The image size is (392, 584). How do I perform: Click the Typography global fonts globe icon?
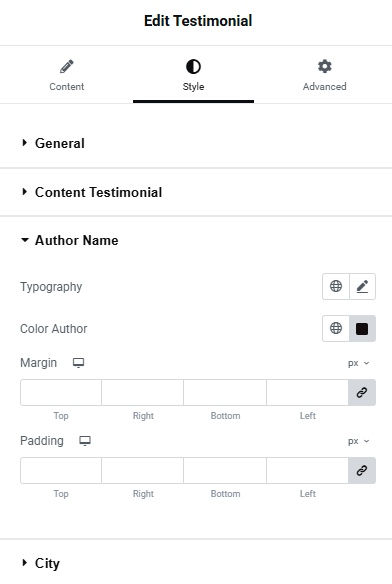tap(336, 286)
